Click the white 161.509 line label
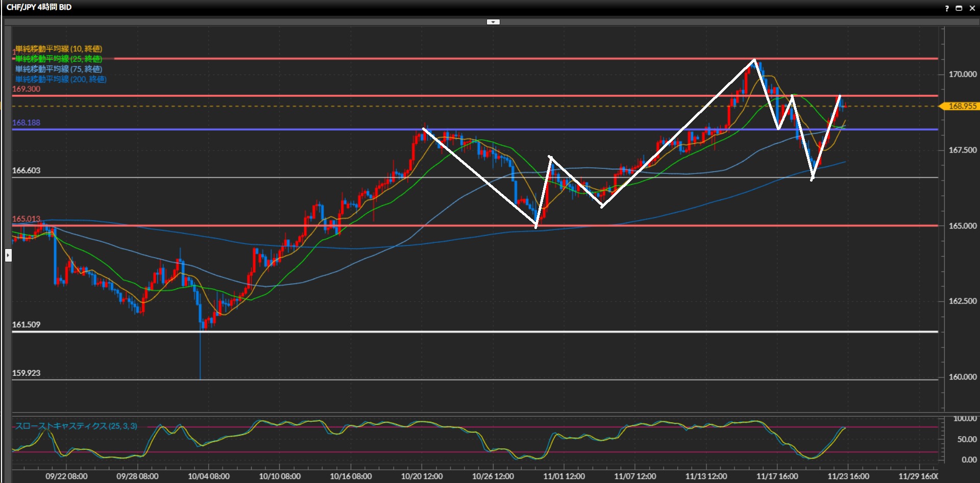This screenshot has width=980, height=483. pos(26,325)
